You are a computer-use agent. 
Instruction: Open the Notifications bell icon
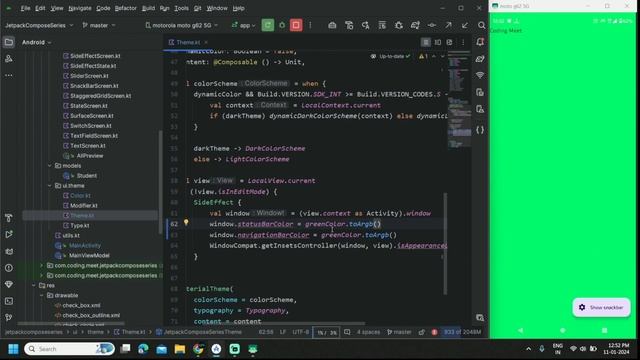480,42
